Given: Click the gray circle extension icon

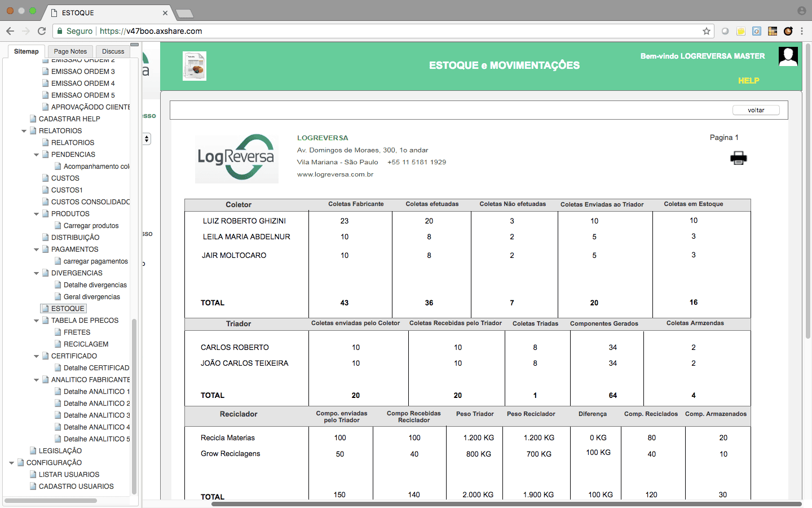Looking at the screenshot, I should [725, 31].
